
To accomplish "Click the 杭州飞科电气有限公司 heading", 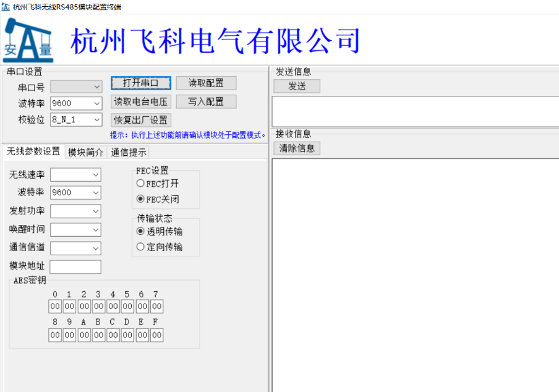I will point(215,41).
